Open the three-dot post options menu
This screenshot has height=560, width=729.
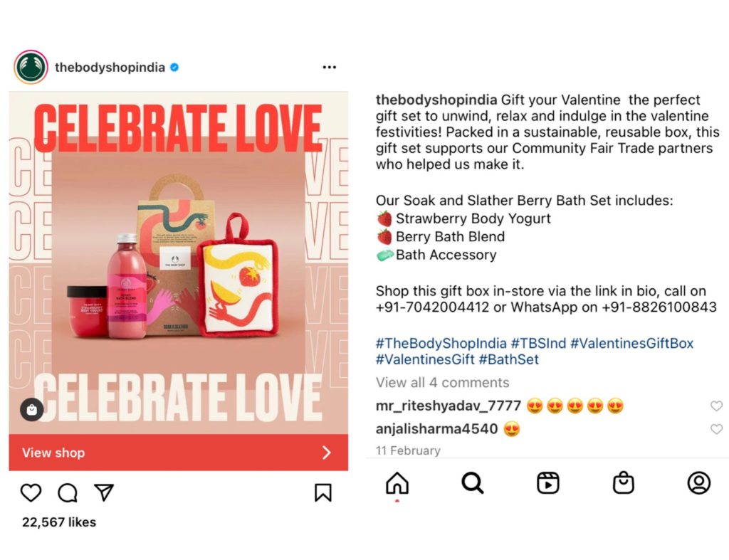(329, 68)
